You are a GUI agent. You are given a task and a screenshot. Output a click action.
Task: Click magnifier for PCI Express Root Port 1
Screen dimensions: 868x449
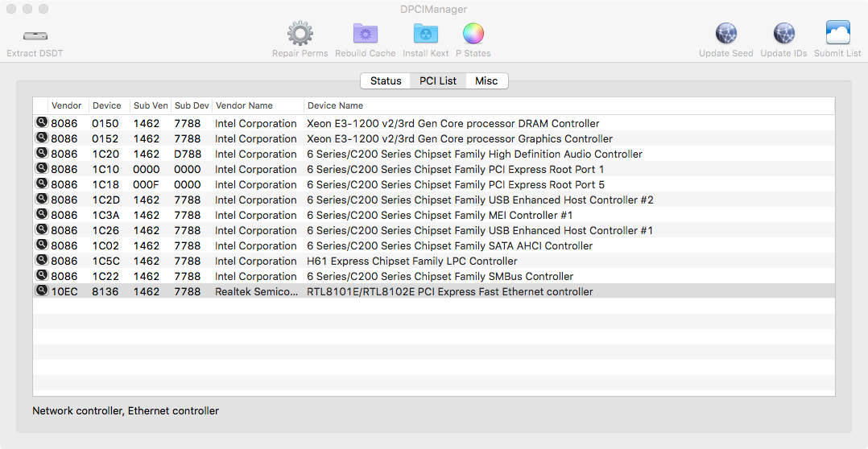click(x=42, y=168)
